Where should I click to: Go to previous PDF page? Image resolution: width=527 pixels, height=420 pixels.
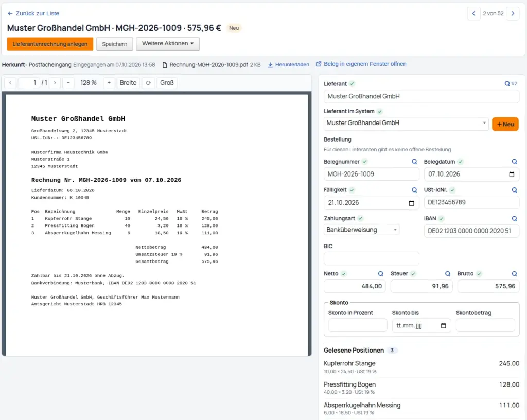click(x=10, y=83)
